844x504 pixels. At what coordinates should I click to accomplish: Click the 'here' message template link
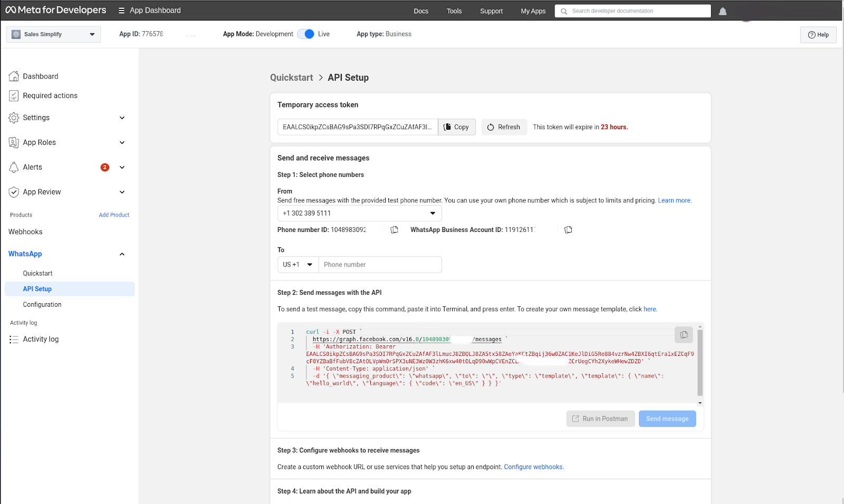click(650, 309)
